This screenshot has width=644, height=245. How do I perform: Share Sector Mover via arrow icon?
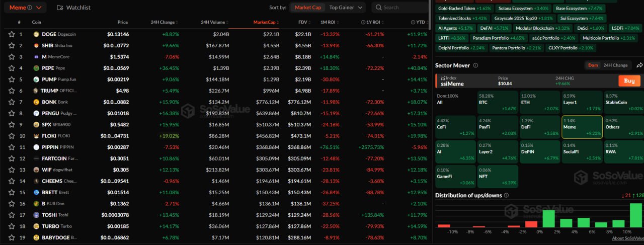639,65
